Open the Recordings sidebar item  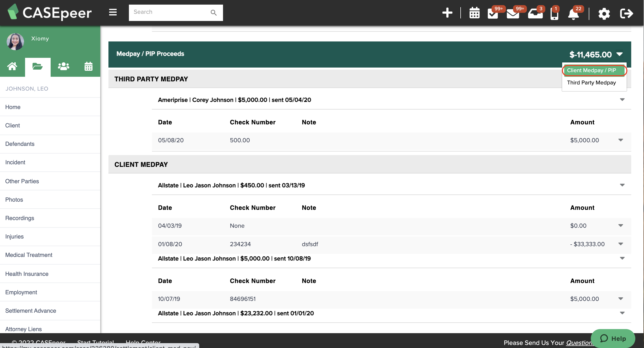point(50,218)
